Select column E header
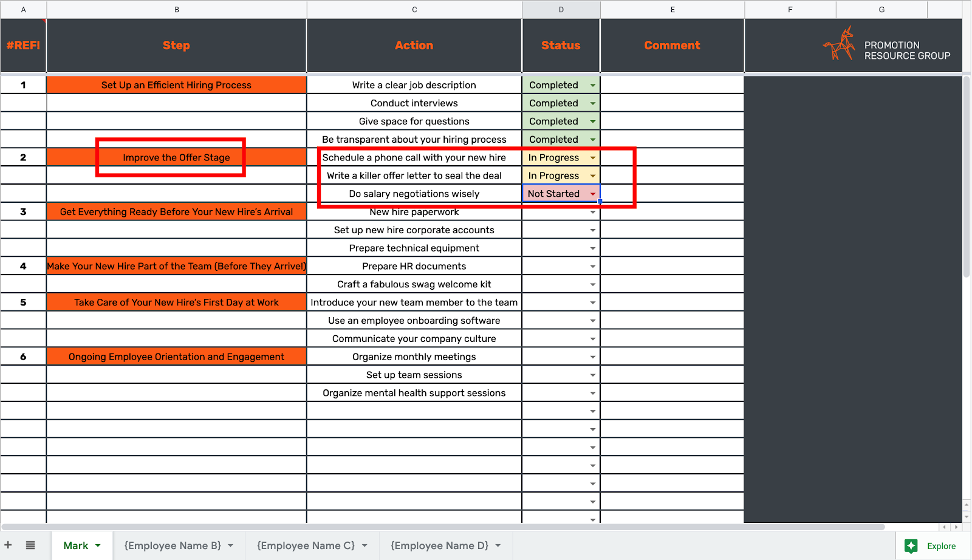The image size is (972, 560). [673, 10]
